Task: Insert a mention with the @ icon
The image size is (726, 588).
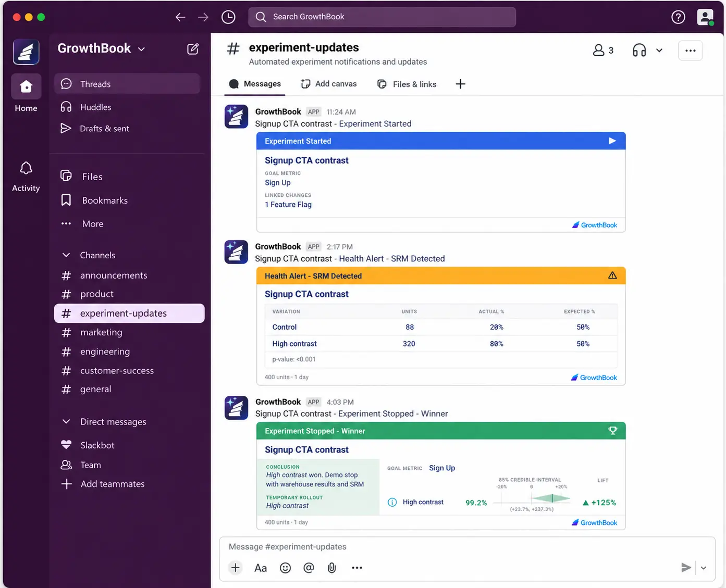Action: click(309, 568)
